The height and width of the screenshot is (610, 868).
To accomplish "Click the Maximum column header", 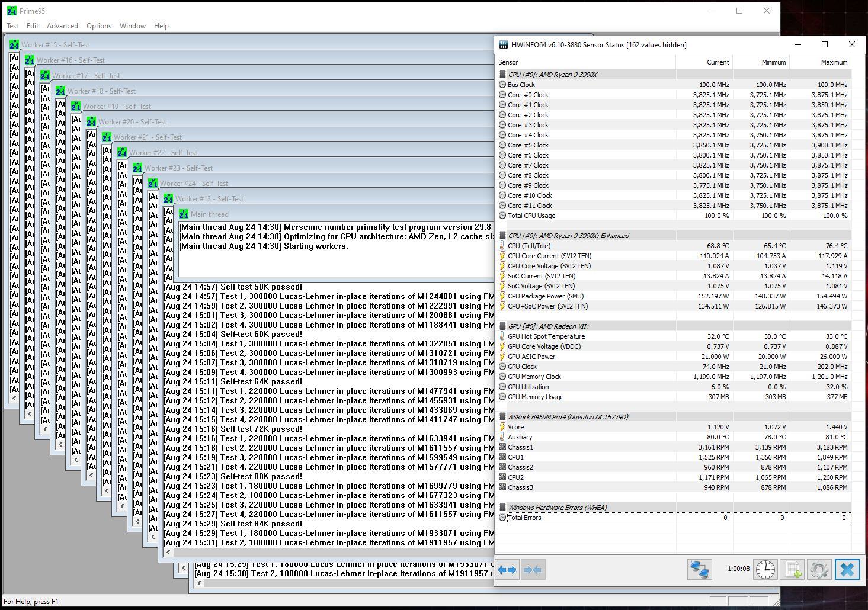I will pyautogui.click(x=821, y=62).
